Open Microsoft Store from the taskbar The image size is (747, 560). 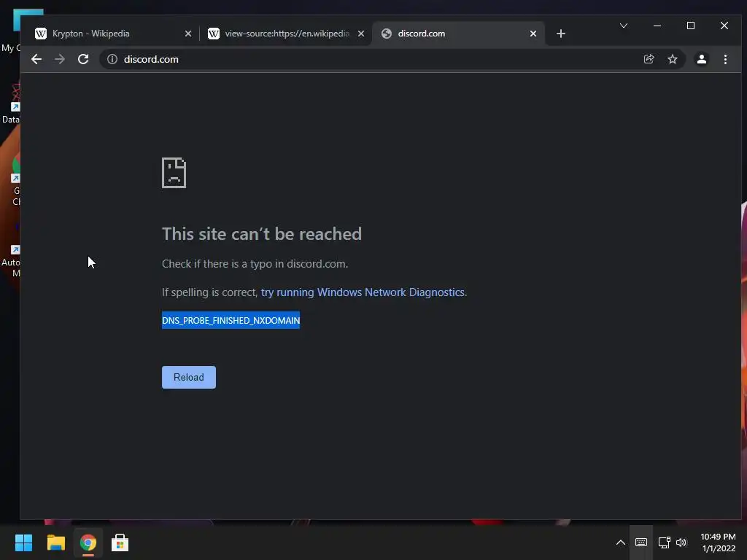tap(120, 542)
